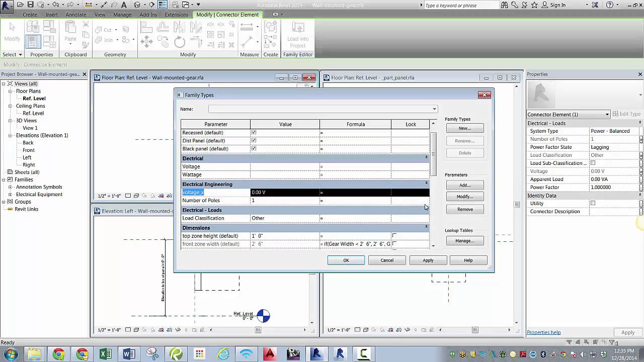The image size is (644, 362).
Task: Open the Properties help link
Action: point(543,332)
